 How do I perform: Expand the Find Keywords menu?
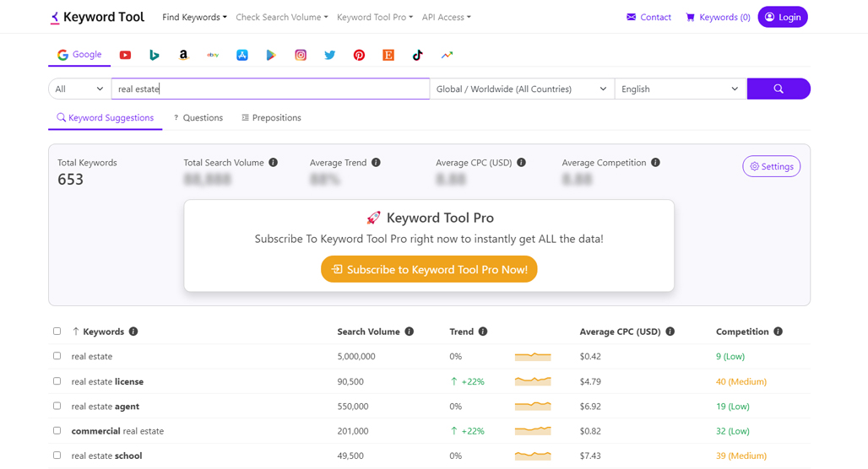[x=194, y=17]
